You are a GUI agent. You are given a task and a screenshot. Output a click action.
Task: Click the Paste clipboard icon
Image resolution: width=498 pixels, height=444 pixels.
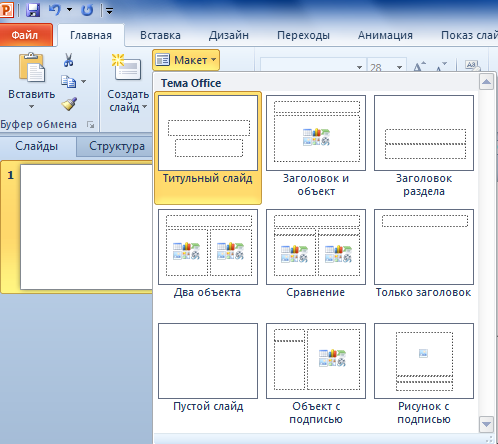(32, 67)
